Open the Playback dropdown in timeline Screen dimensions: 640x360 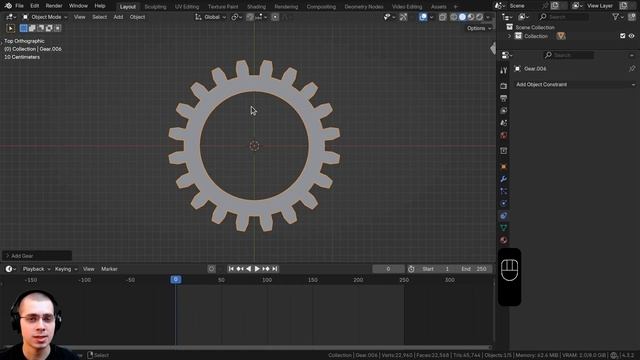(x=36, y=269)
